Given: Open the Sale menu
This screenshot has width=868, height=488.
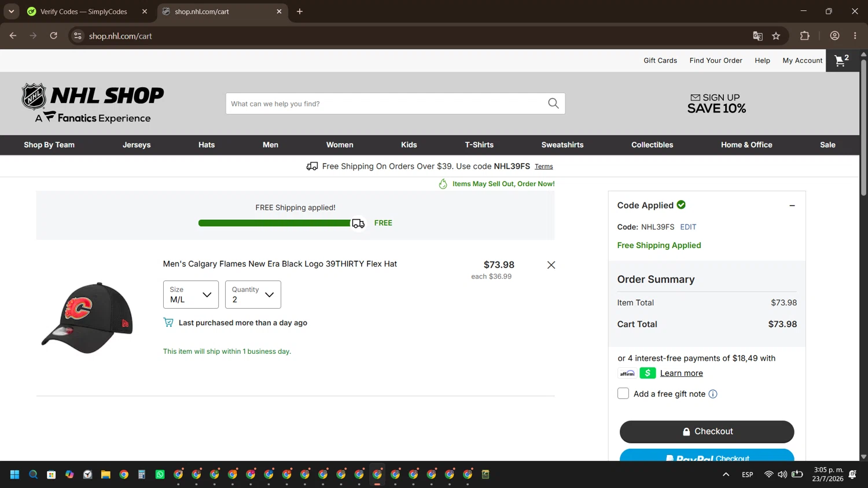Looking at the screenshot, I should click(827, 145).
